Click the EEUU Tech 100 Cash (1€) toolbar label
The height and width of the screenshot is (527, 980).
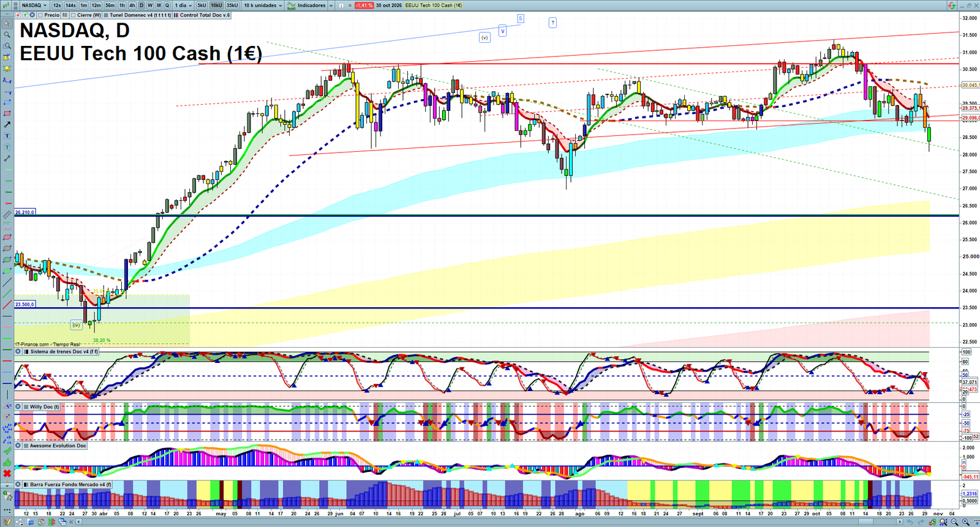(433, 6)
